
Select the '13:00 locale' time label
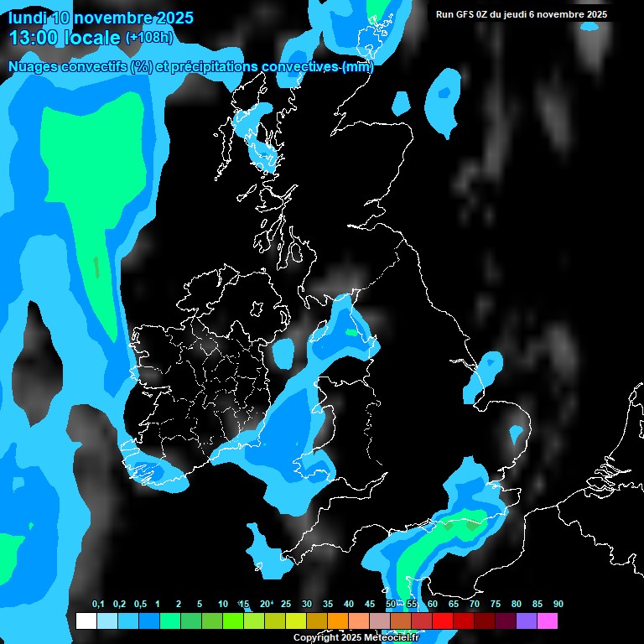(x=65, y=38)
